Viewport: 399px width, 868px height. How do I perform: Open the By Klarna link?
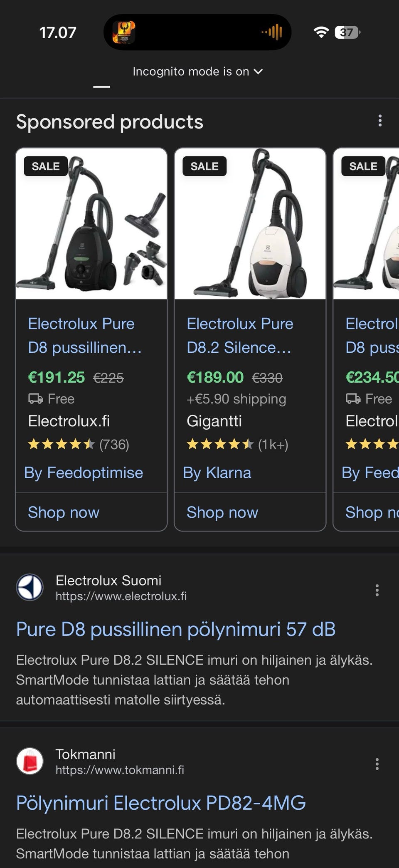[217, 473]
